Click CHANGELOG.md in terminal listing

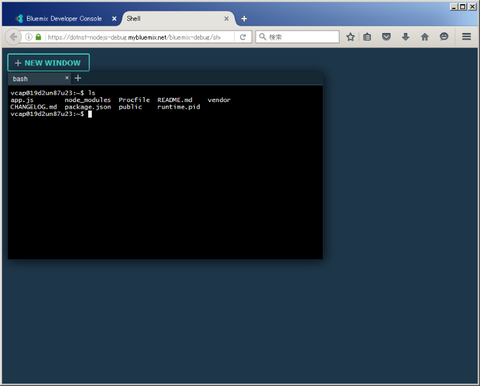coord(34,107)
